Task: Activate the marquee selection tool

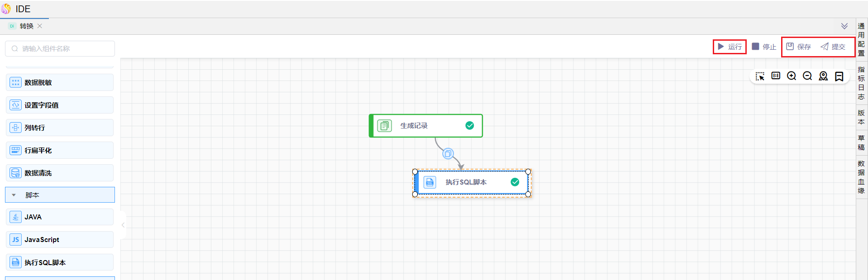Action: coord(760,76)
